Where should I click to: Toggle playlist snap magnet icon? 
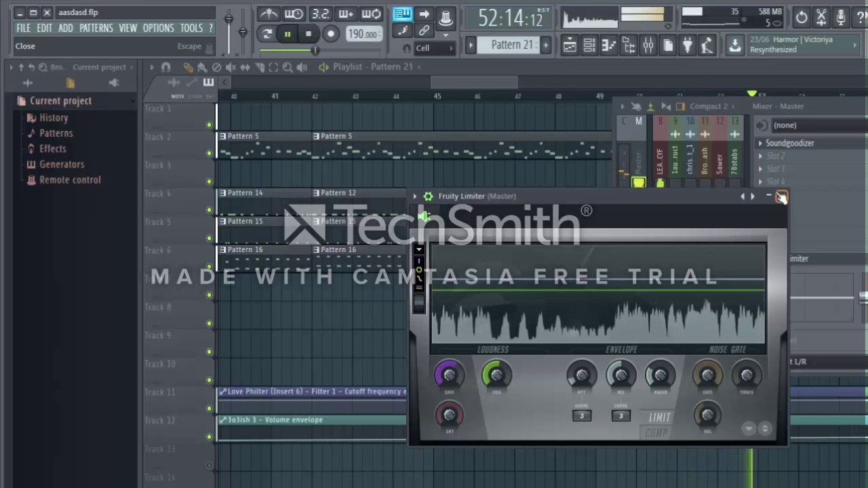(165, 67)
